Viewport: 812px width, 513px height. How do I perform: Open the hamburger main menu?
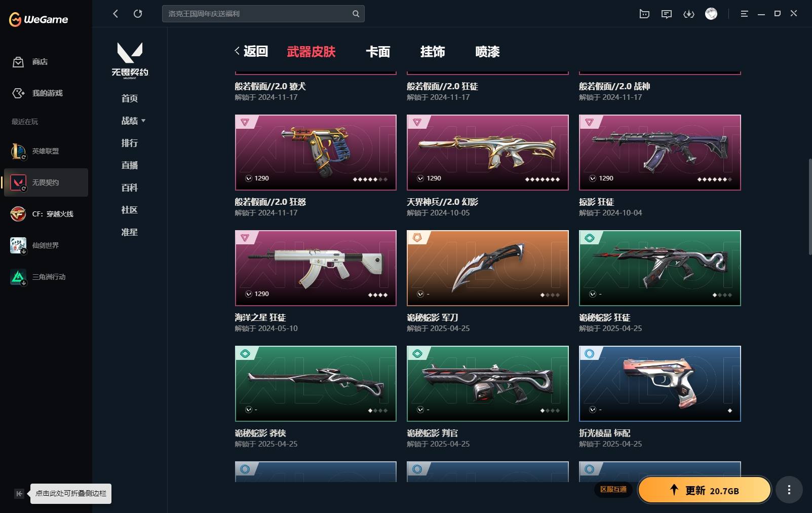744,14
